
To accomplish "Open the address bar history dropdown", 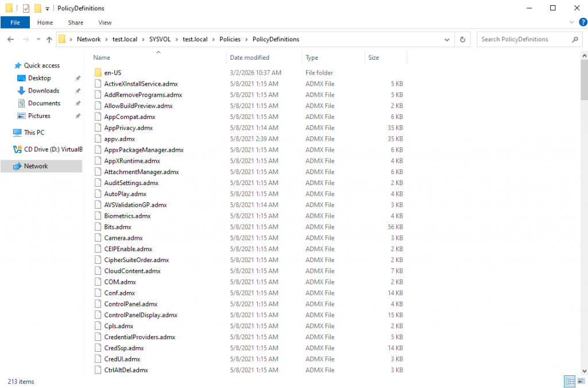I will [447, 39].
